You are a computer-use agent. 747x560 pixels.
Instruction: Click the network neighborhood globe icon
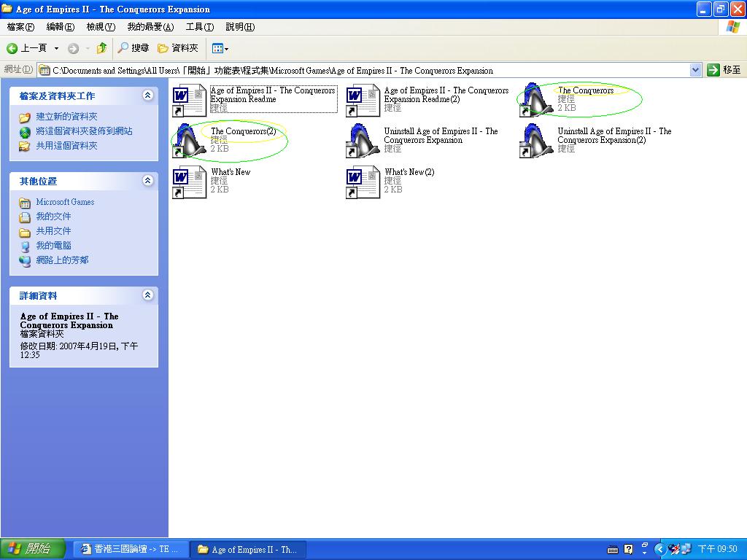[x=25, y=260]
